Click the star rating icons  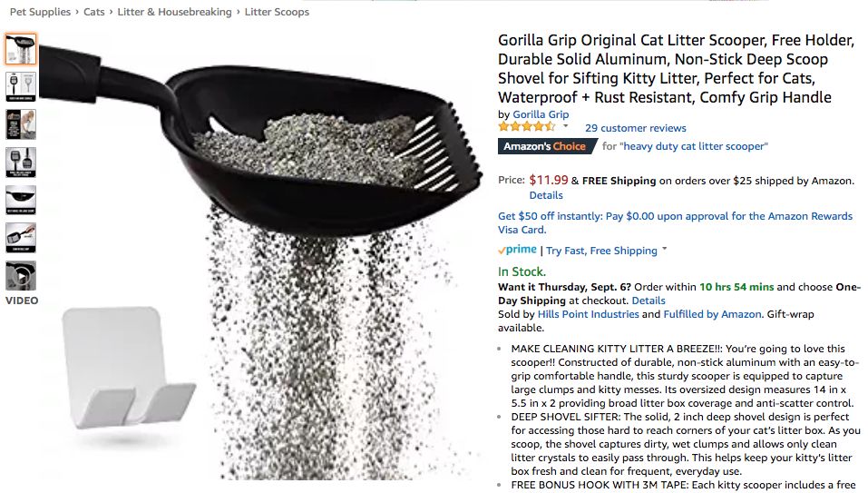pyautogui.click(x=526, y=127)
